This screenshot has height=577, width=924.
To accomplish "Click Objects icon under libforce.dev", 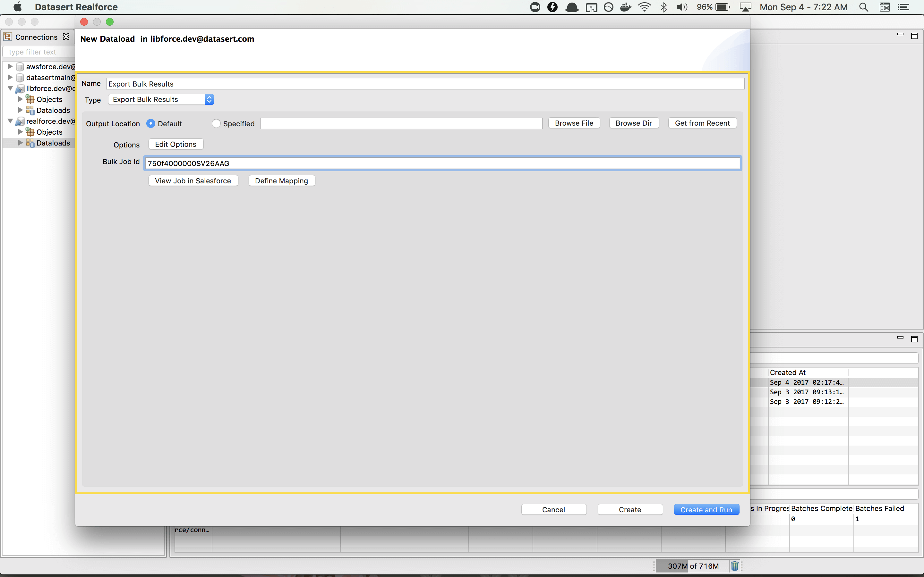I will tap(30, 99).
